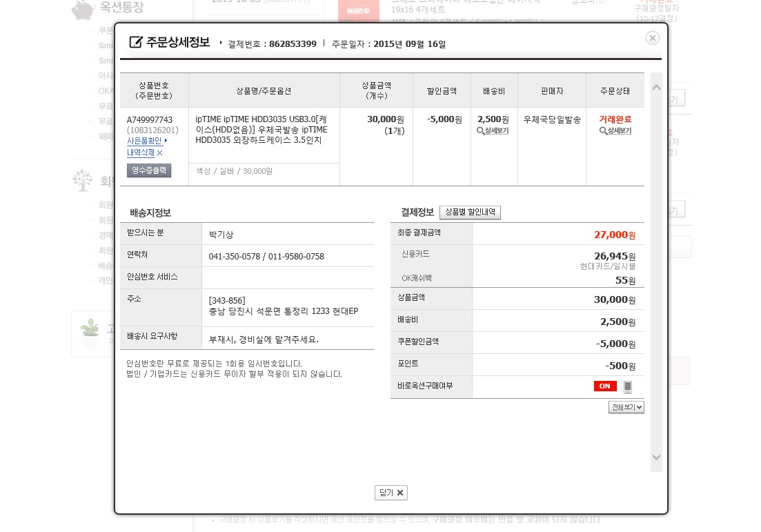Click the mobile phone icon next to ON
Viewport: 761px width, 532px height.
[628, 387]
